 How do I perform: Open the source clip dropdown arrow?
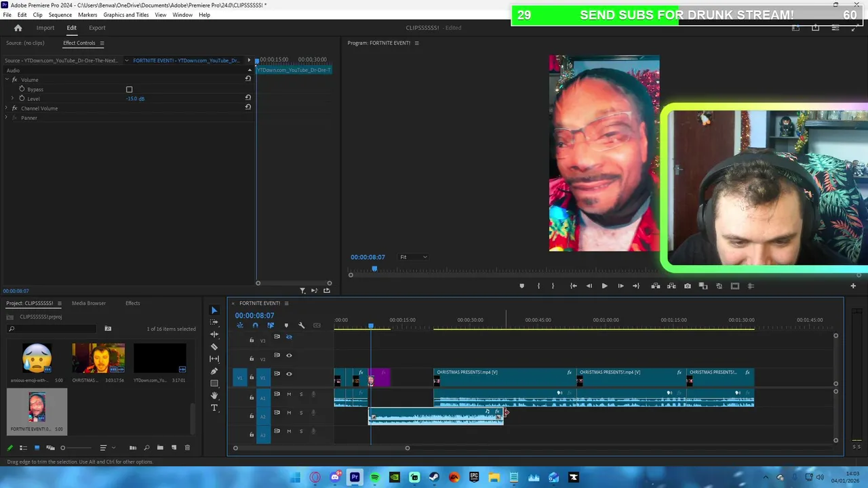tap(126, 60)
